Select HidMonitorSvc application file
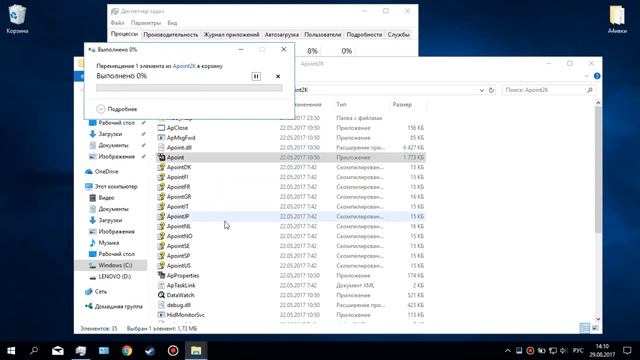The height and width of the screenshot is (360, 640). [185, 315]
